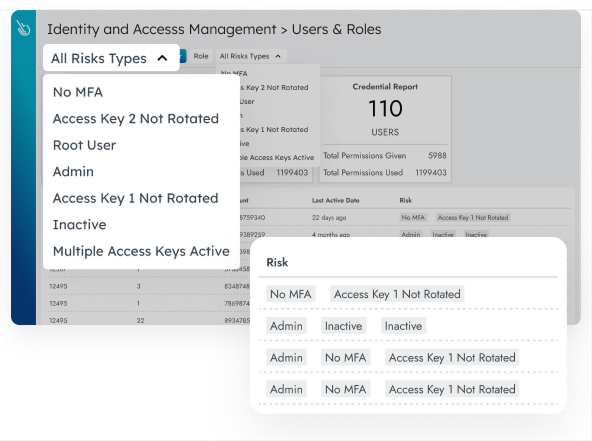Select Admin in the large dropdown list
This screenshot has width=592, height=441.
(73, 171)
